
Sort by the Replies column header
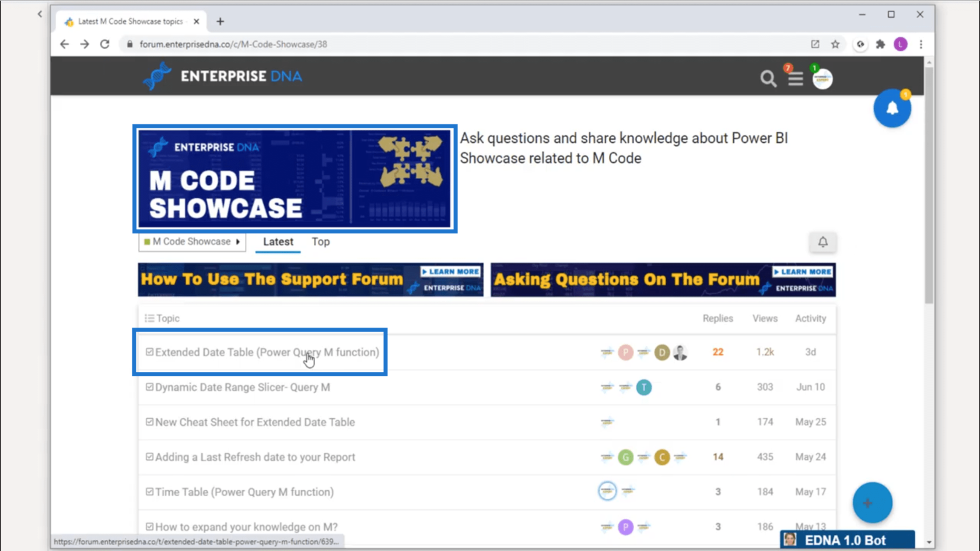717,318
